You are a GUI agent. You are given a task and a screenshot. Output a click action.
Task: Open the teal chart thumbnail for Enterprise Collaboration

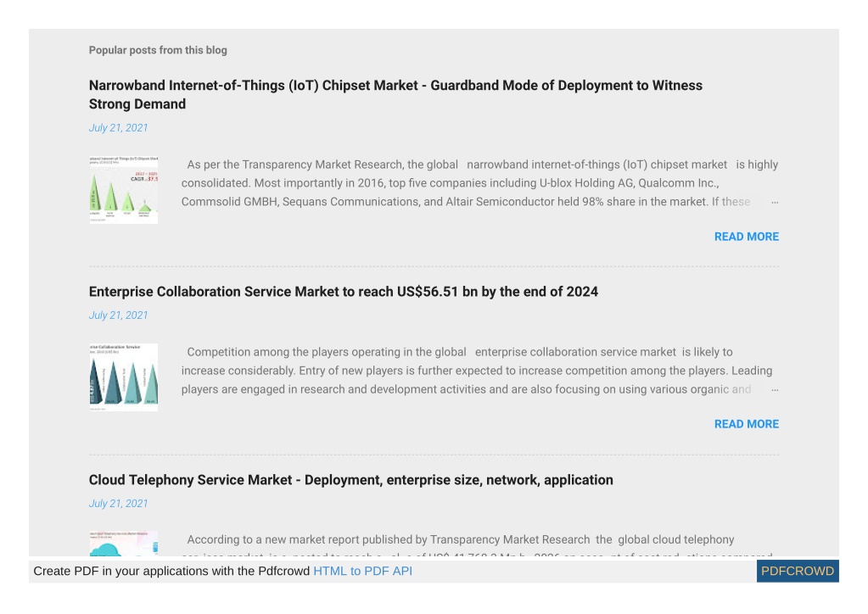click(x=123, y=377)
